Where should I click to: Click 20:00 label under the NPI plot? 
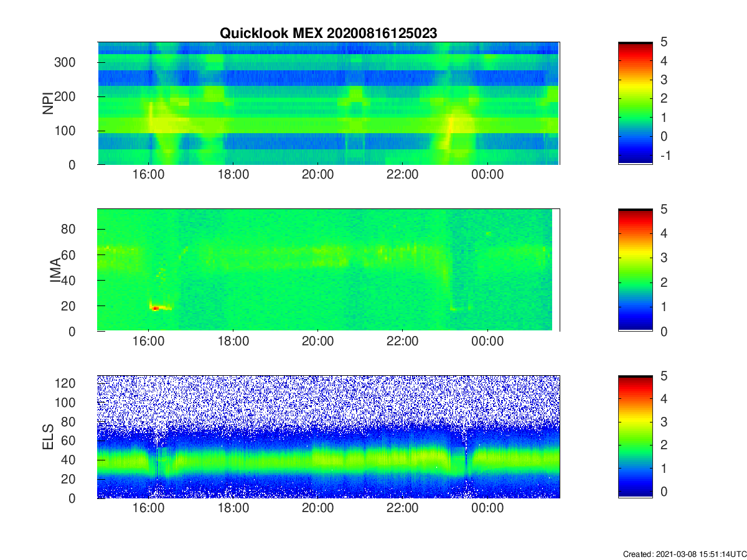point(318,175)
